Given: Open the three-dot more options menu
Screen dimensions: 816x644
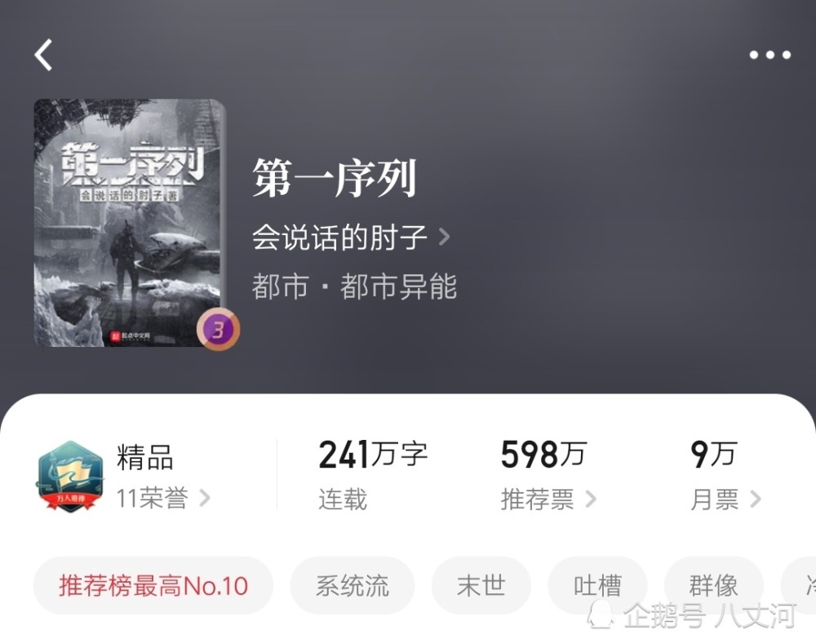Looking at the screenshot, I should coord(769,55).
